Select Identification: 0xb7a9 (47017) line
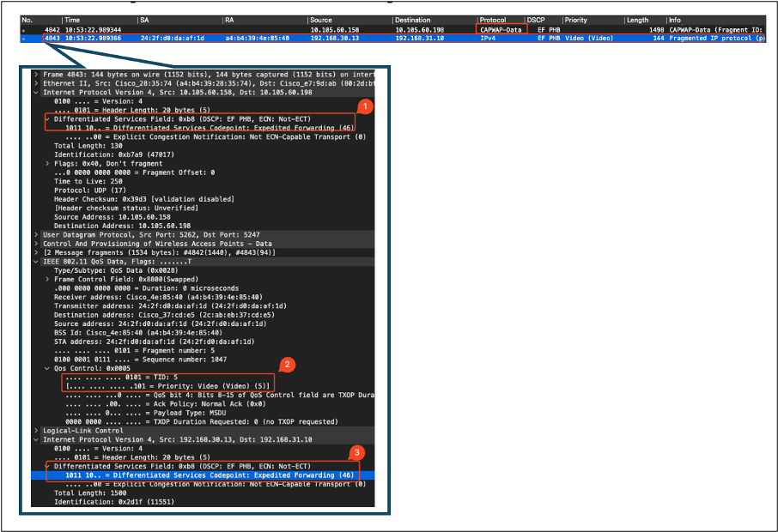The width and height of the screenshot is (778, 532). tap(114, 154)
